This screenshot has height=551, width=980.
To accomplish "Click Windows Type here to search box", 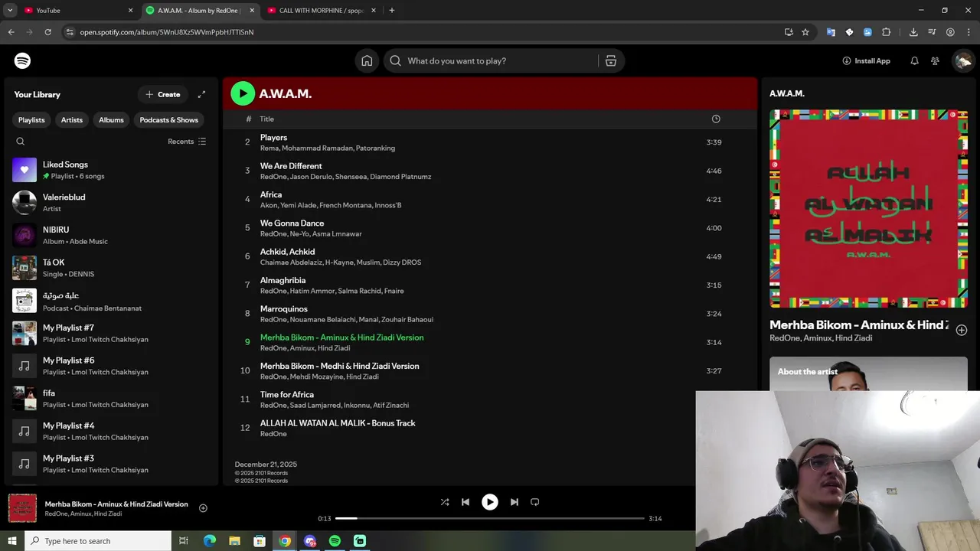I will coord(98,541).
